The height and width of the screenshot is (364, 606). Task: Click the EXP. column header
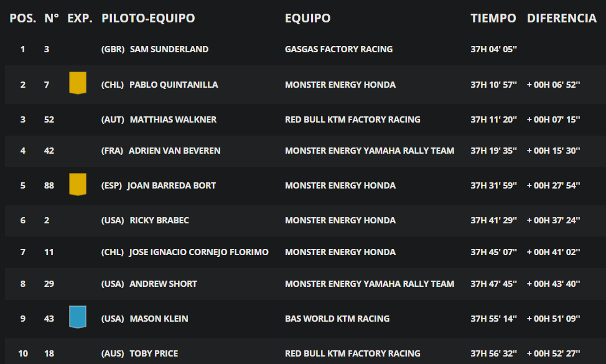(x=80, y=18)
